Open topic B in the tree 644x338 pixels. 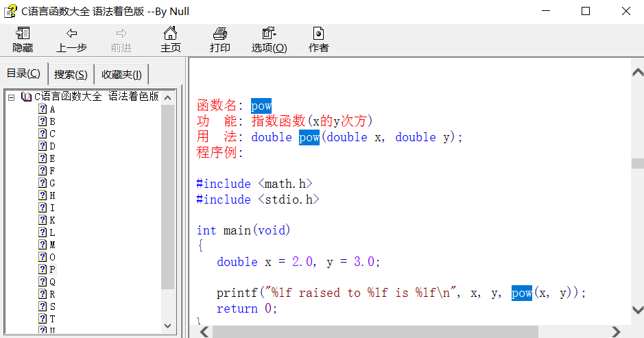click(52, 121)
